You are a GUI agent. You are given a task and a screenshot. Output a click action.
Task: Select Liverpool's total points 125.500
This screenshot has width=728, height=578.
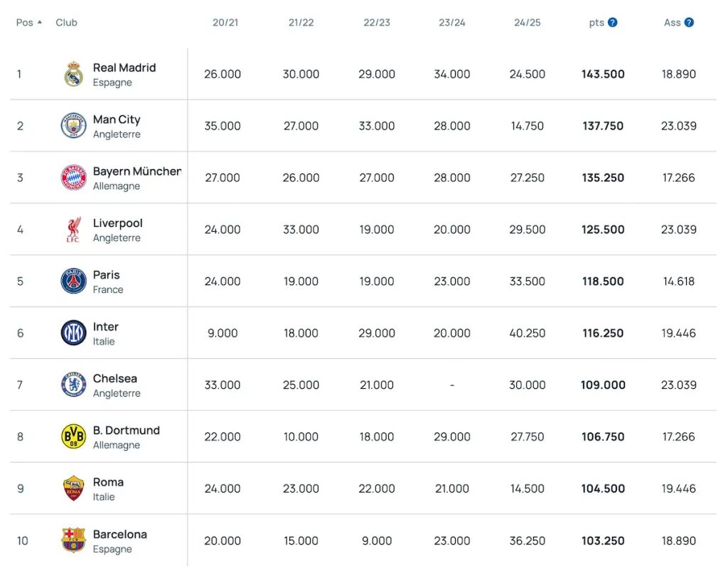tap(603, 230)
